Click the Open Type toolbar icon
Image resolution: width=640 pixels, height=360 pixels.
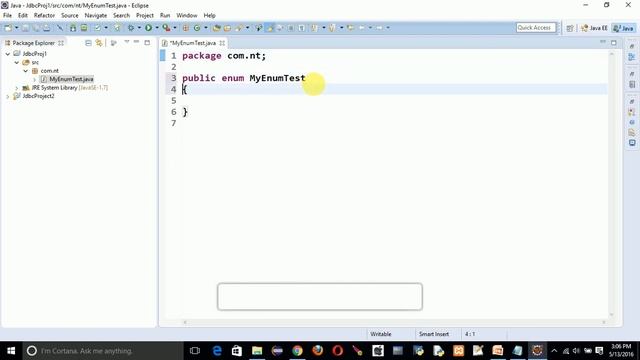217,28
